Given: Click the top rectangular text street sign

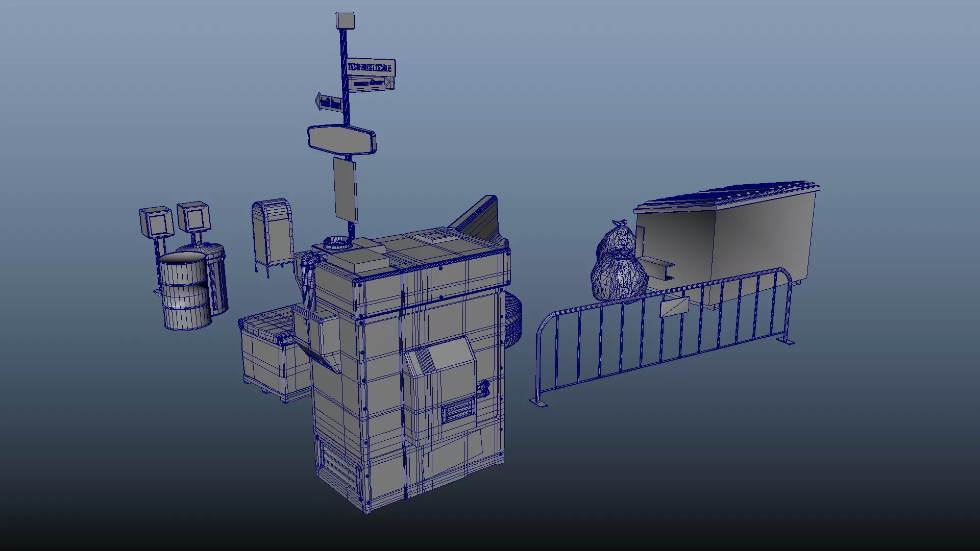Looking at the screenshot, I should click(371, 68).
